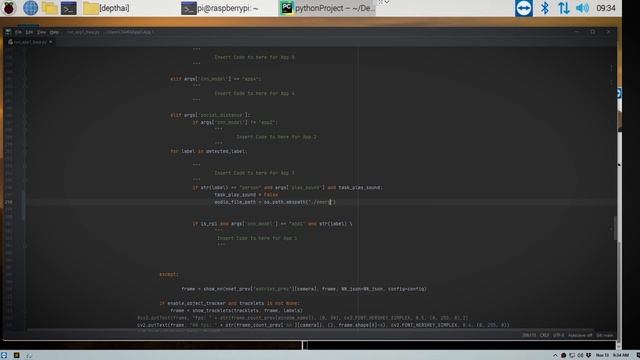Click the editor horizontal scrollbar
The height and width of the screenshot is (360, 640).
tap(310, 329)
